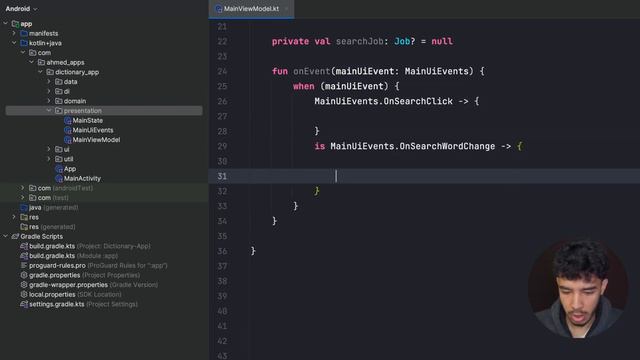Click the gradle-wrapper.properties gear icon
The image size is (640, 360).
[x=24, y=285]
